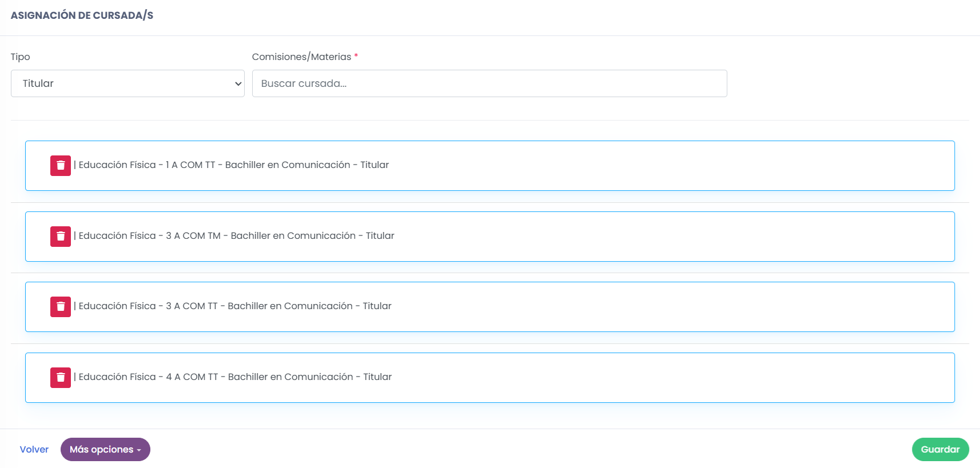
Task: Click the Tipo field label
Action: point(21,57)
